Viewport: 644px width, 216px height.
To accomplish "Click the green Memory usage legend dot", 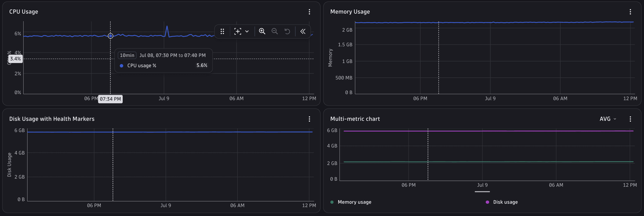I will click(332, 202).
